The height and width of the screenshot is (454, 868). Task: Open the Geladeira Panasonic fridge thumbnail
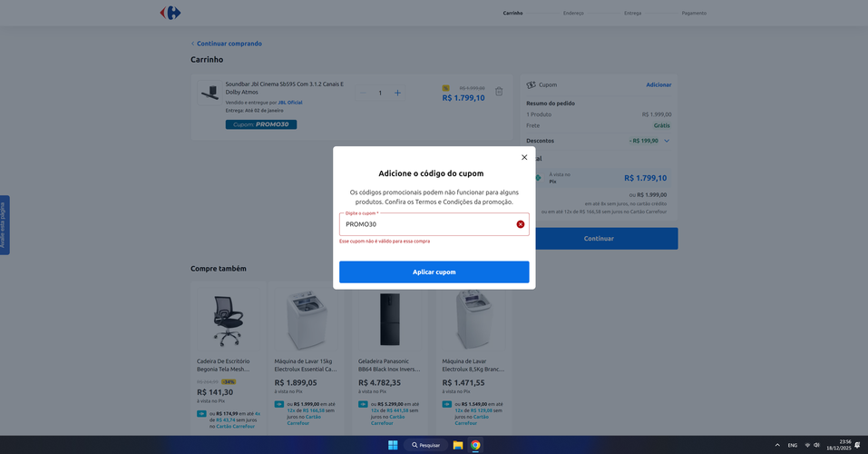pos(390,320)
